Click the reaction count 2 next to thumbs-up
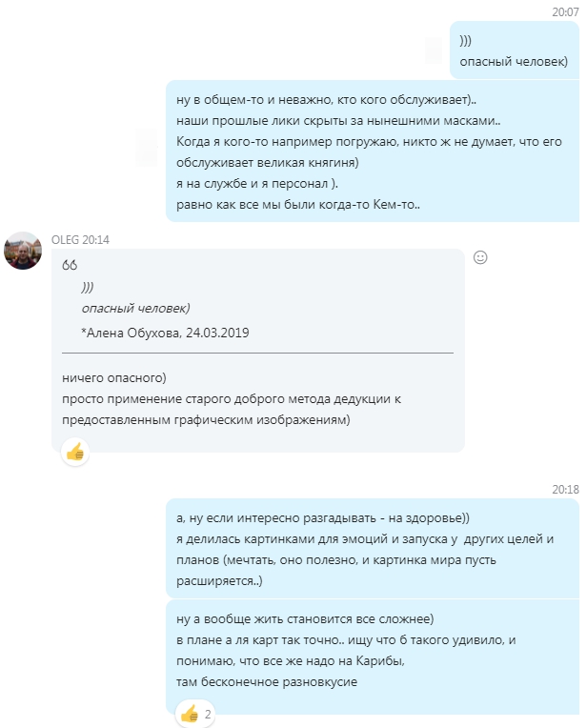 click(208, 714)
